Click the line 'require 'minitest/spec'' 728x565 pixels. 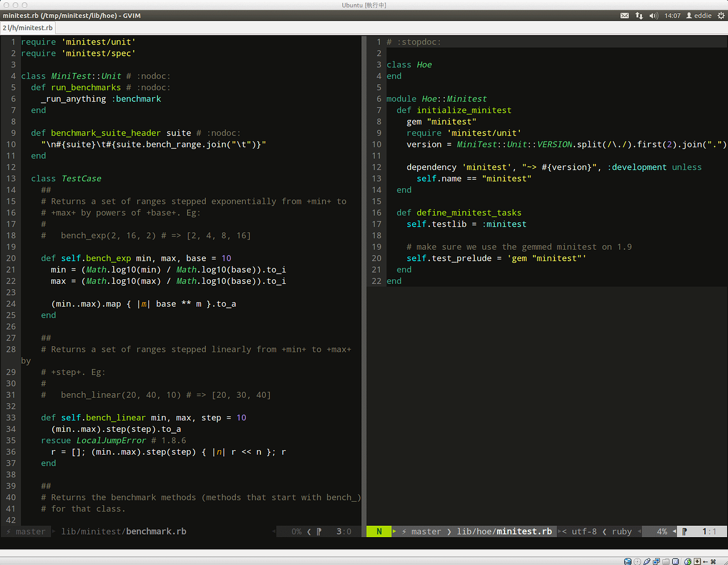(x=78, y=53)
